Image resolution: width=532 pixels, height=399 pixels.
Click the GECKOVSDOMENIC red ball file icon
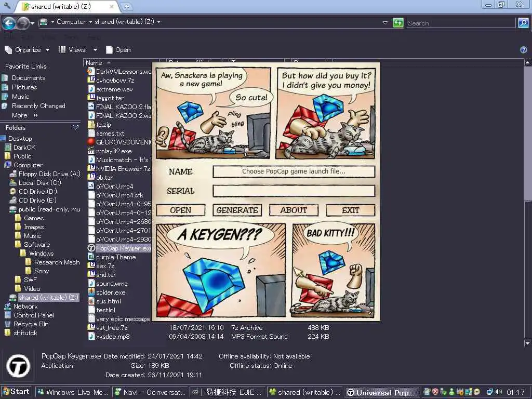91,142
